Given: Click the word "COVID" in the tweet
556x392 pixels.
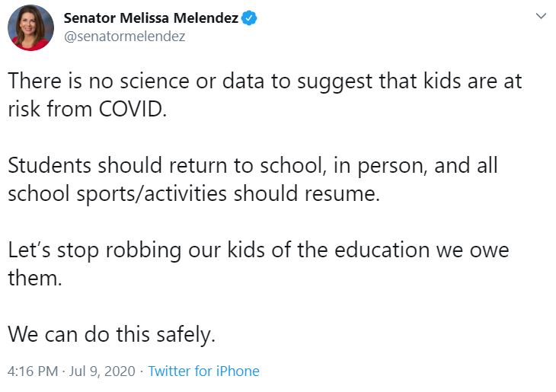Looking at the screenshot, I should point(129,109).
